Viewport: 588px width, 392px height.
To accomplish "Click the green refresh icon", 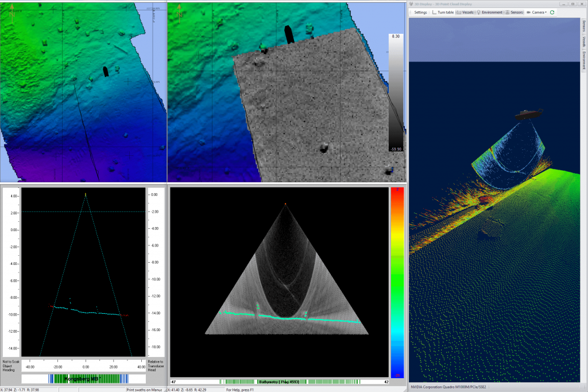I will pos(552,12).
